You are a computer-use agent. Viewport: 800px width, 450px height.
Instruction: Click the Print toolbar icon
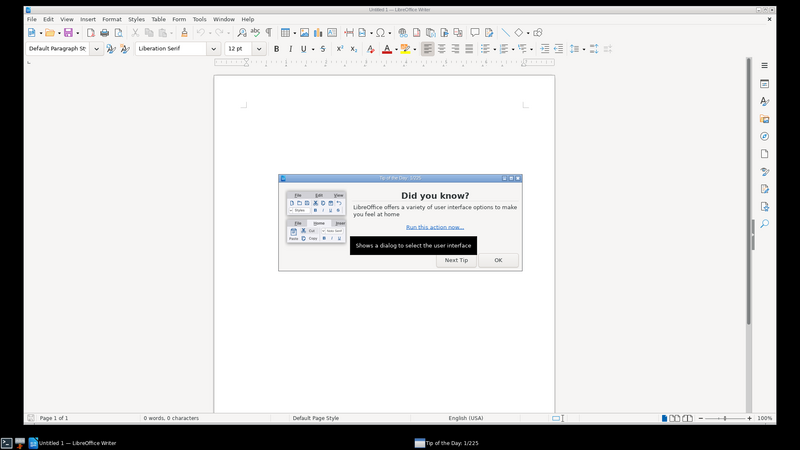[x=105, y=33]
